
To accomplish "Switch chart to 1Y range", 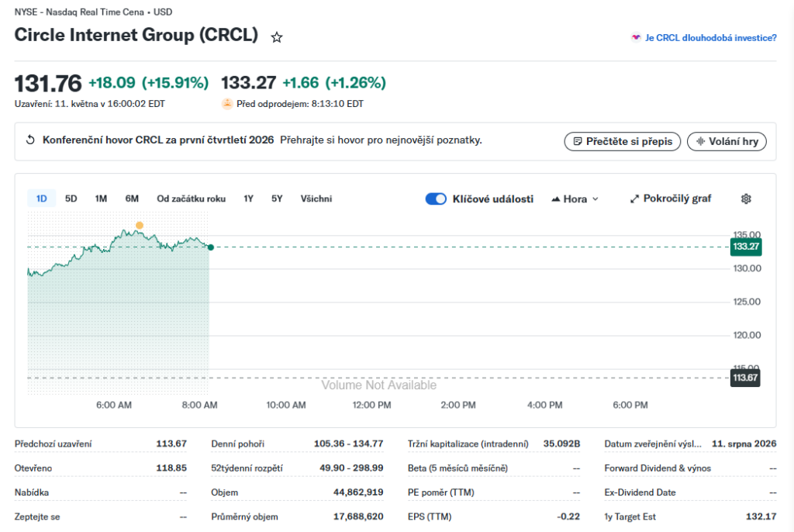I will pyautogui.click(x=248, y=199).
